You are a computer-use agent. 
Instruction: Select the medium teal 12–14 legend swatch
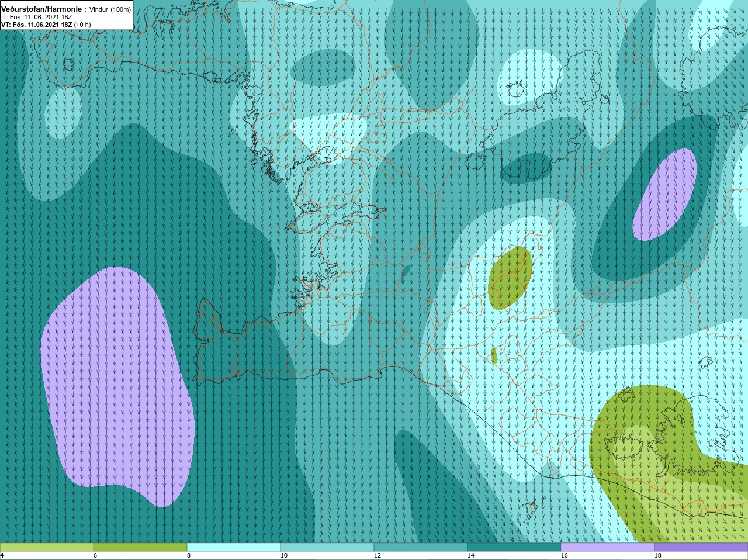(x=421, y=547)
